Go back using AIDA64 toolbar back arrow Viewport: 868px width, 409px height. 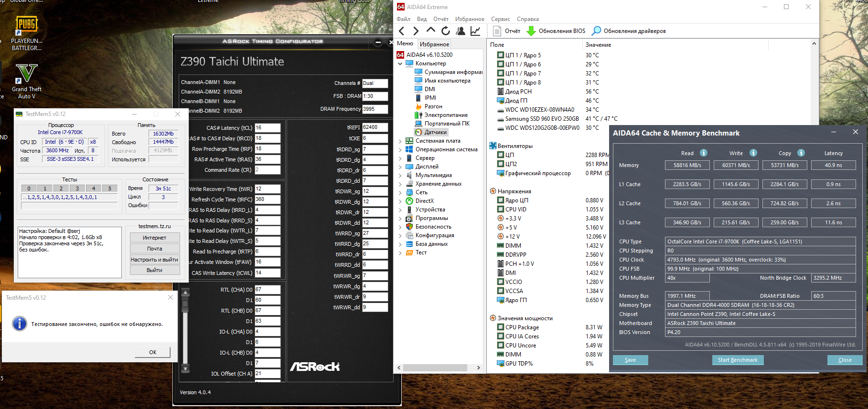coord(402,31)
